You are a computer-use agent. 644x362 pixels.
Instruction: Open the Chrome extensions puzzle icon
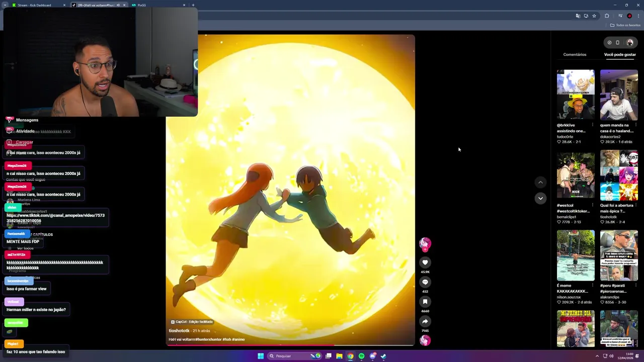click(607, 16)
